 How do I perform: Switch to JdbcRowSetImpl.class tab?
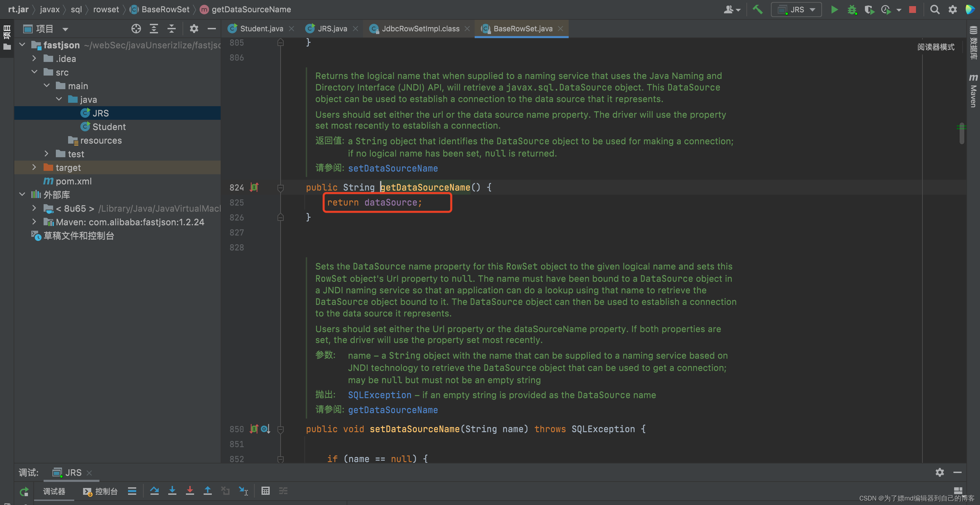tap(420, 29)
